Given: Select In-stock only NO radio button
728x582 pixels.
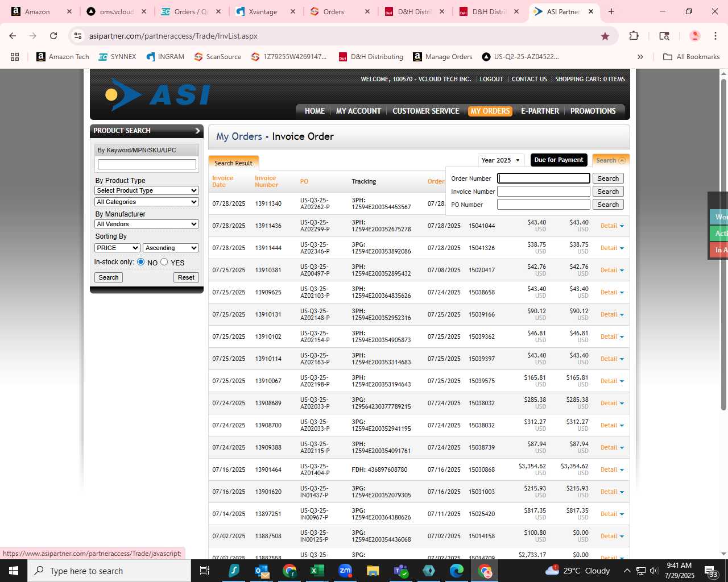Looking at the screenshot, I should [x=141, y=262].
